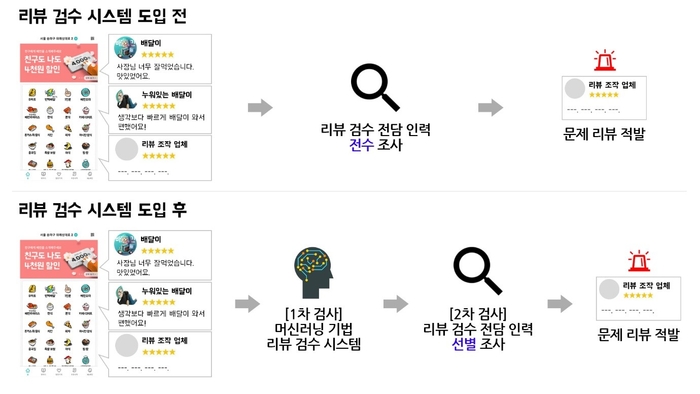Click red siren icon in 도입 후 section
This screenshot has width=700, height=394.
[639, 261]
